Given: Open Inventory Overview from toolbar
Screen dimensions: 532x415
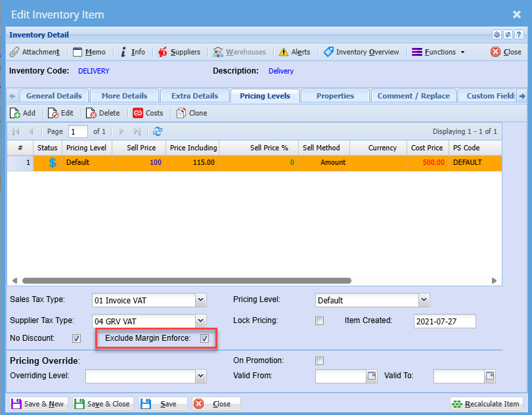Looking at the screenshot, I should [x=361, y=52].
